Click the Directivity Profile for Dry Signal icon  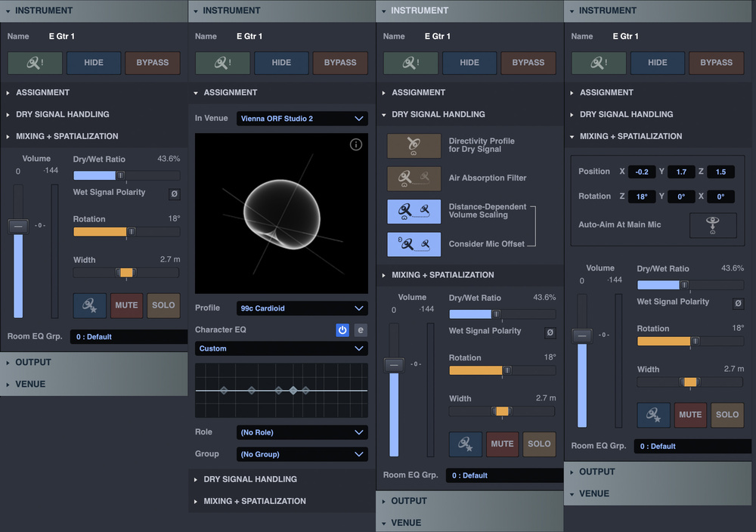(414, 144)
